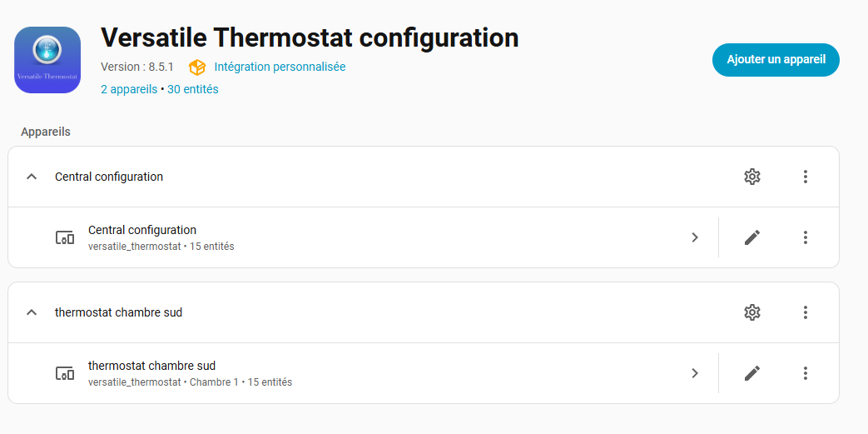Image resolution: width=868 pixels, height=434 pixels.
Task: Open Central configuration device details chevron
Action: tap(695, 237)
